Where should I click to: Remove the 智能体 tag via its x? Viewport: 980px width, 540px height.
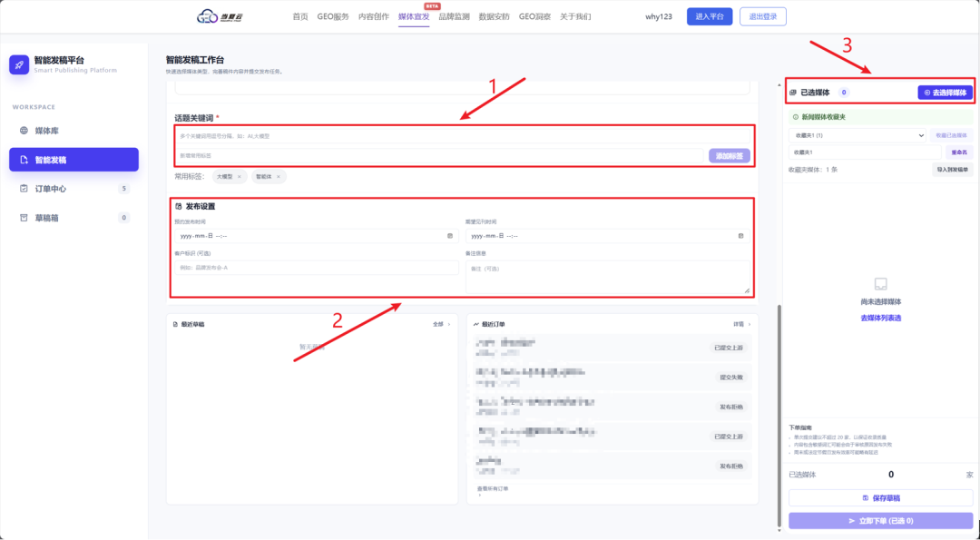[x=279, y=177]
